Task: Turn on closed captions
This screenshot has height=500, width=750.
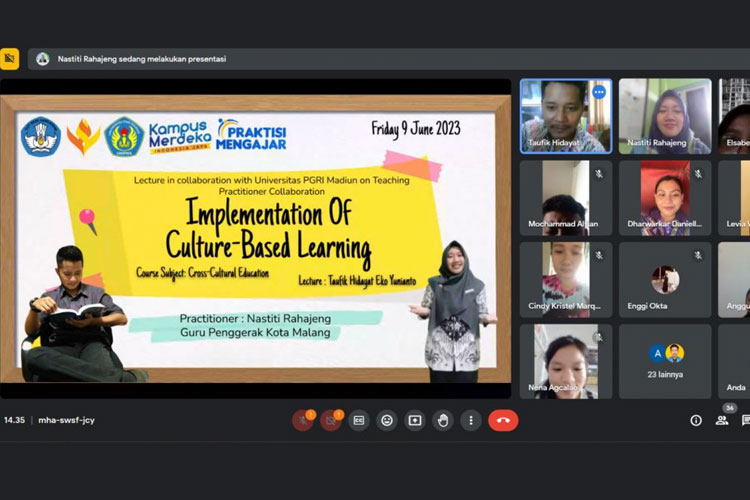Action: click(359, 421)
